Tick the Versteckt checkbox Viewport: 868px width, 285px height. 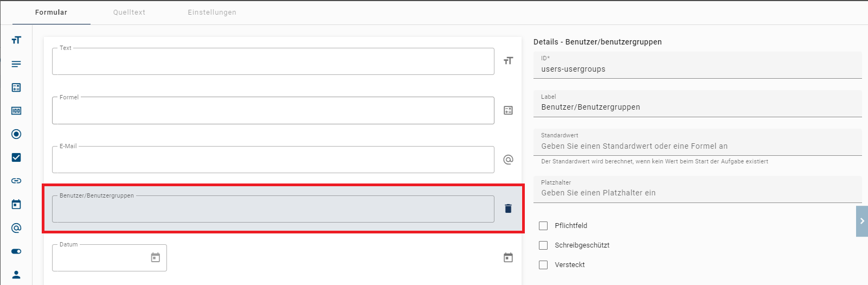543,265
